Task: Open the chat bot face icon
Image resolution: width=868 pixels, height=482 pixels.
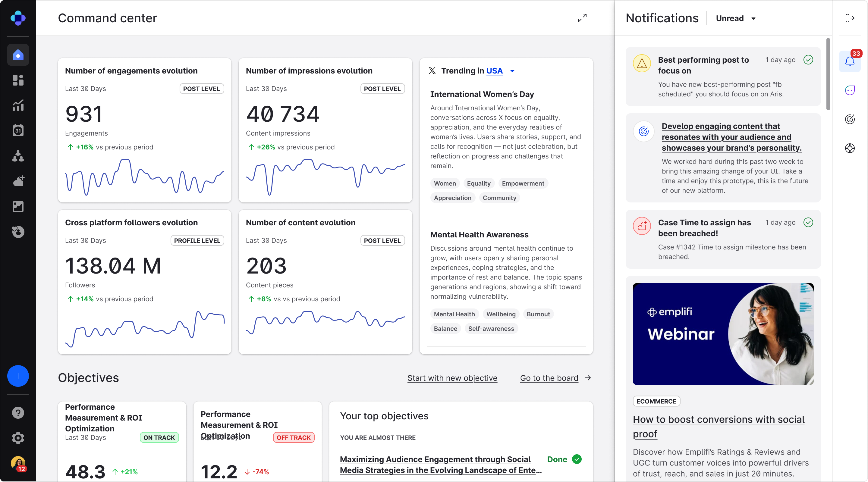Action: tap(850, 90)
